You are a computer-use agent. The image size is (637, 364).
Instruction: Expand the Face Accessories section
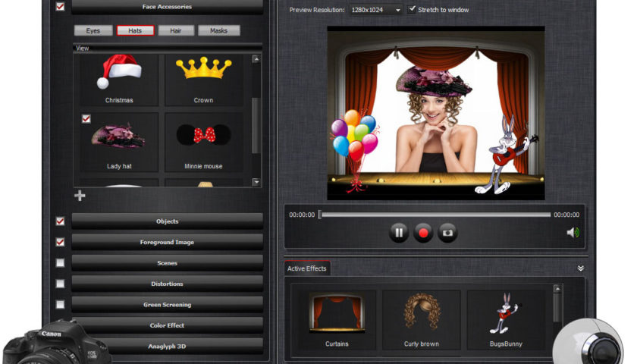coord(168,7)
